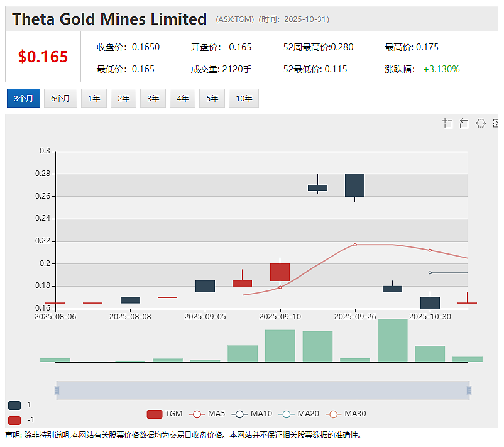The width and height of the screenshot is (504, 447).
Task: Click the '2025-08-08' date axis label
Action: 130,317
